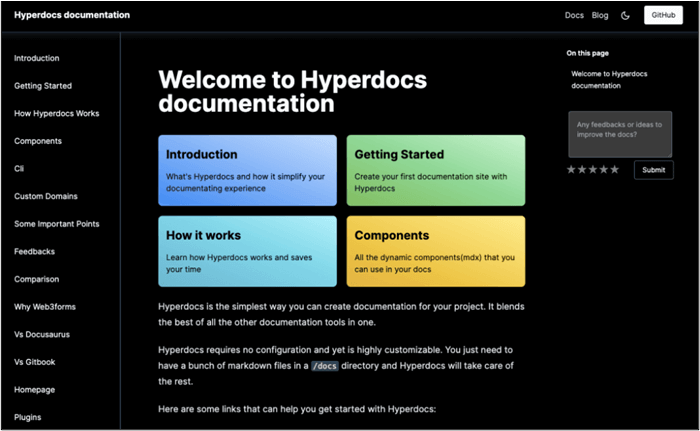Open Plugins in the sidebar

coord(28,417)
